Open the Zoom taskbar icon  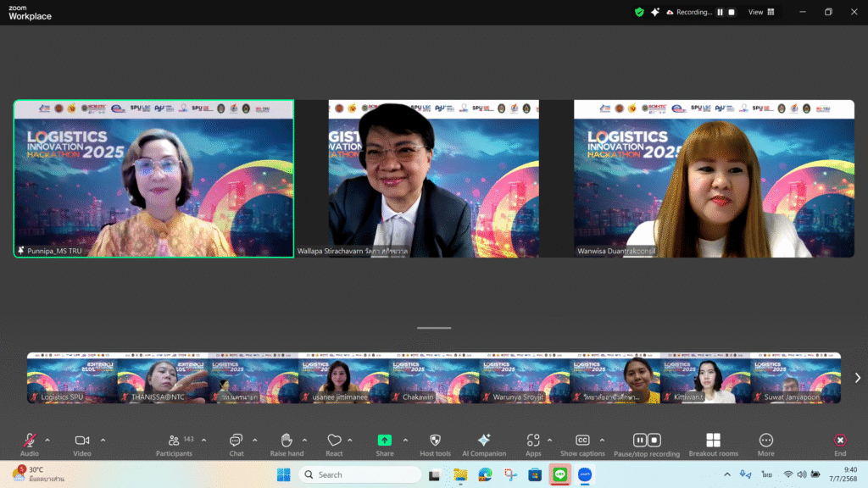pyautogui.click(x=585, y=474)
